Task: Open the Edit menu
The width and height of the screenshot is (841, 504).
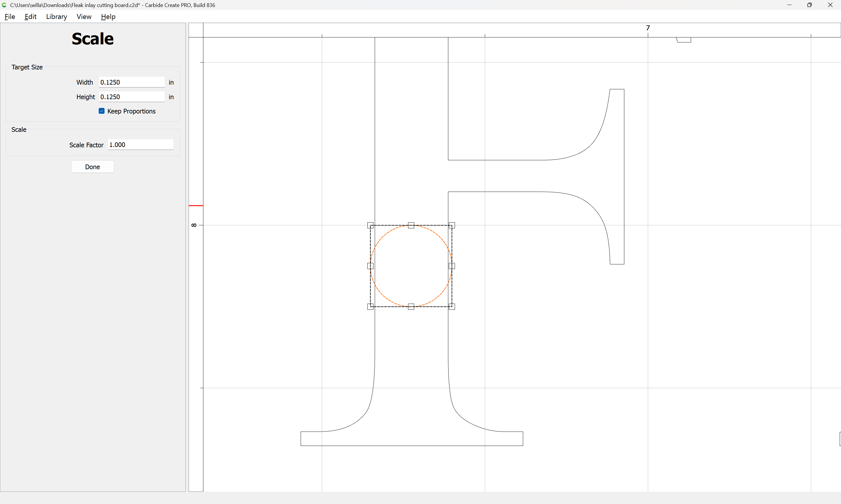Action: point(30,17)
